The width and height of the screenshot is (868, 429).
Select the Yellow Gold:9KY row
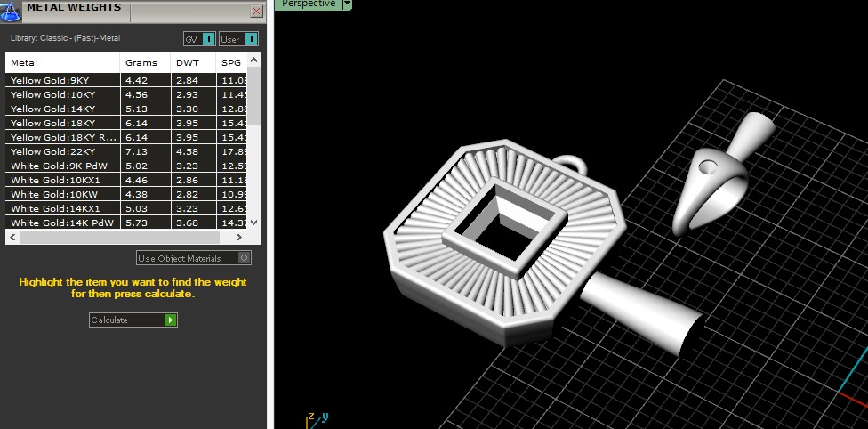tap(126, 80)
